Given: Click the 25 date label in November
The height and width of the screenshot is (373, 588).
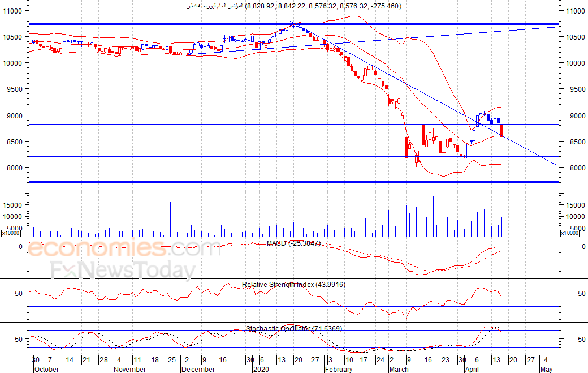Looking at the screenshot, I should [172, 360].
